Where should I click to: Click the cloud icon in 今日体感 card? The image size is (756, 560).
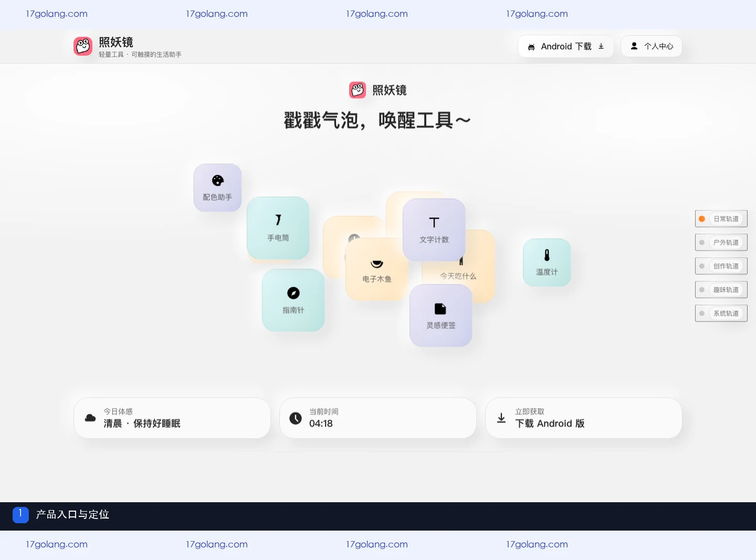[90, 418]
